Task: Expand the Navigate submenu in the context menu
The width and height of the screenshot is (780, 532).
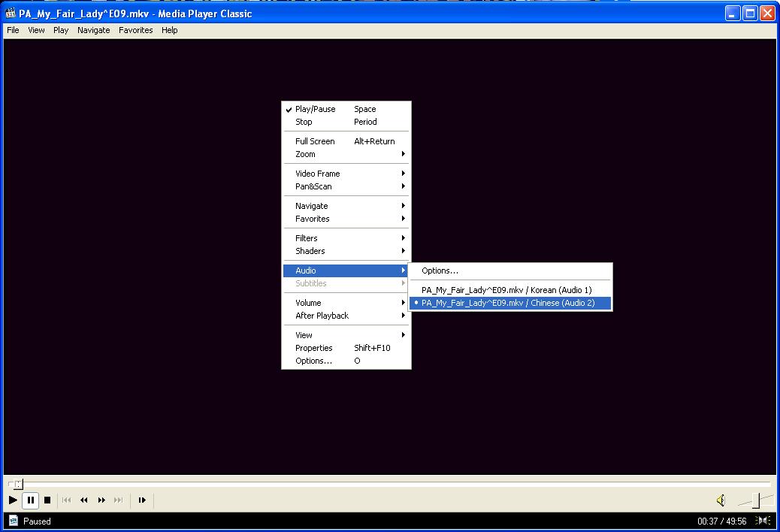Action: coord(346,206)
